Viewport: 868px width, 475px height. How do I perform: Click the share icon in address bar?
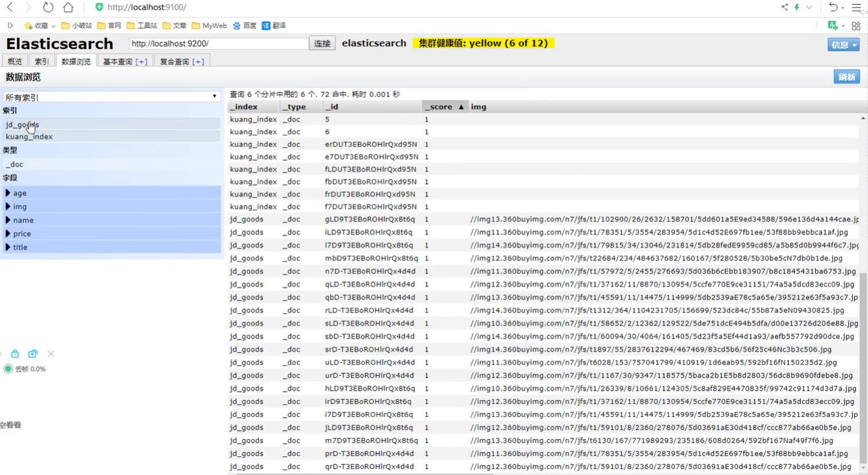[x=785, y=7]
